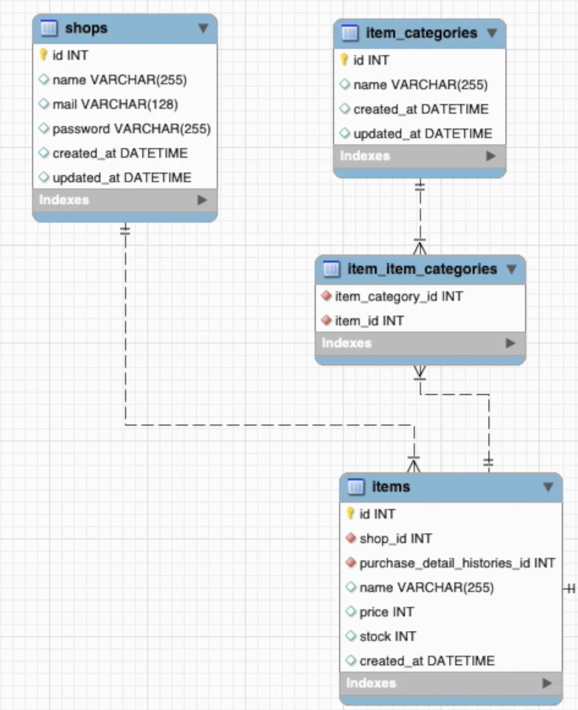Click the primary key icon in items
This screenshot has height=710, width=578.
[350, 513]
